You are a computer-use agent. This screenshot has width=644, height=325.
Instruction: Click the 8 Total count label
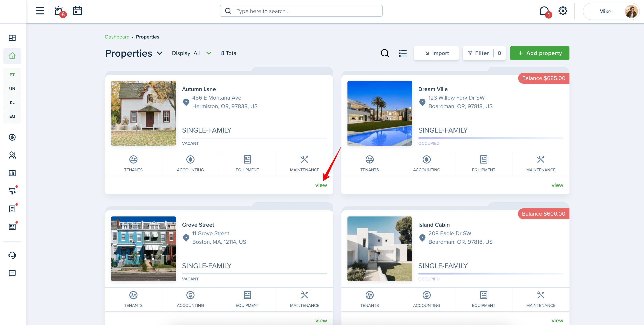click(x=229, y=53)
